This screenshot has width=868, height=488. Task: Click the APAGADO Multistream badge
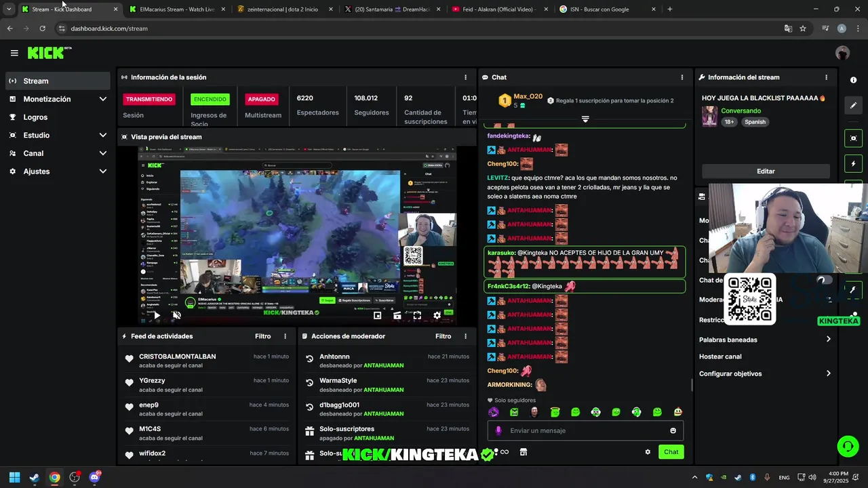(261, 99)
